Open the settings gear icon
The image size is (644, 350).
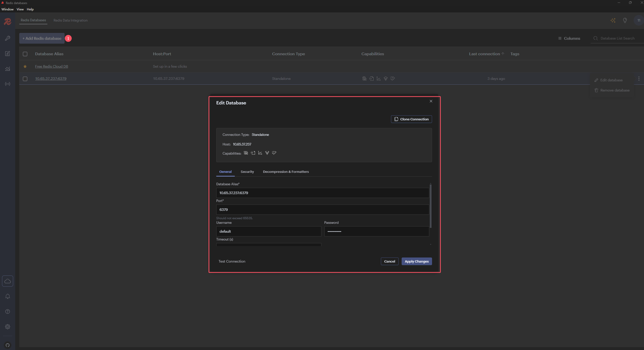(8, 327)
